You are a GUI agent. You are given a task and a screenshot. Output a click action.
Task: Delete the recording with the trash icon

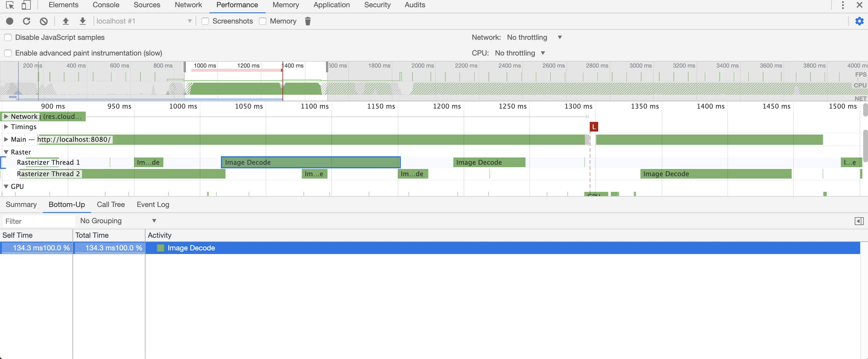click(307, 21)
